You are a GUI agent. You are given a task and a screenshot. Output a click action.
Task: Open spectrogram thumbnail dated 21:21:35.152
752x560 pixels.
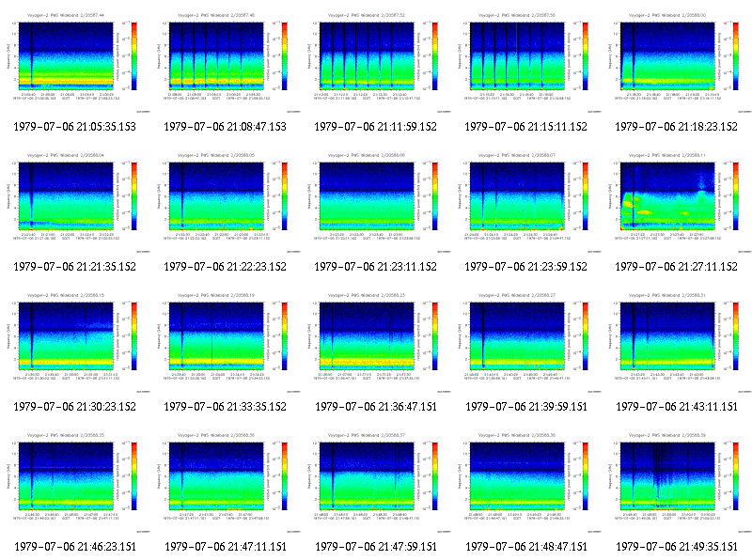[75, 203]
